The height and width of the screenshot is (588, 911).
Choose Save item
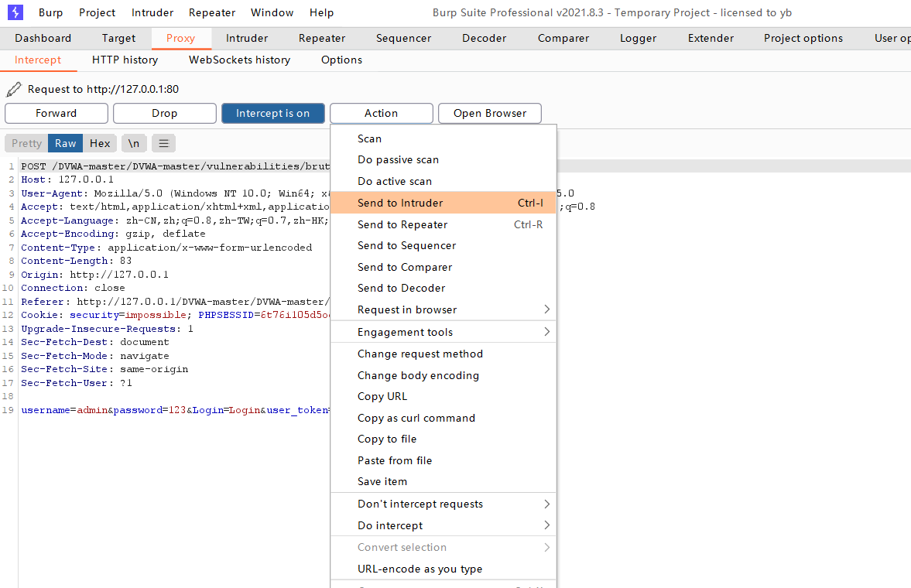(x=444, y=482)
